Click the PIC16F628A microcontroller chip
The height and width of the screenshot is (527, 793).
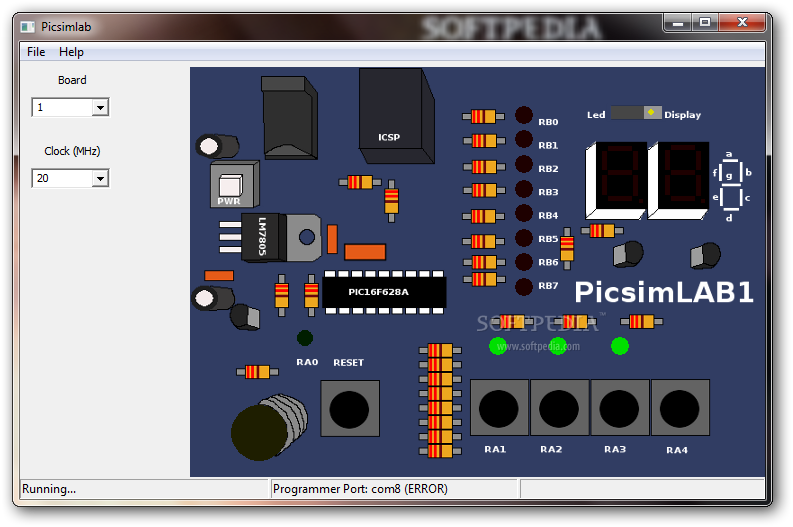click(384, 292)
